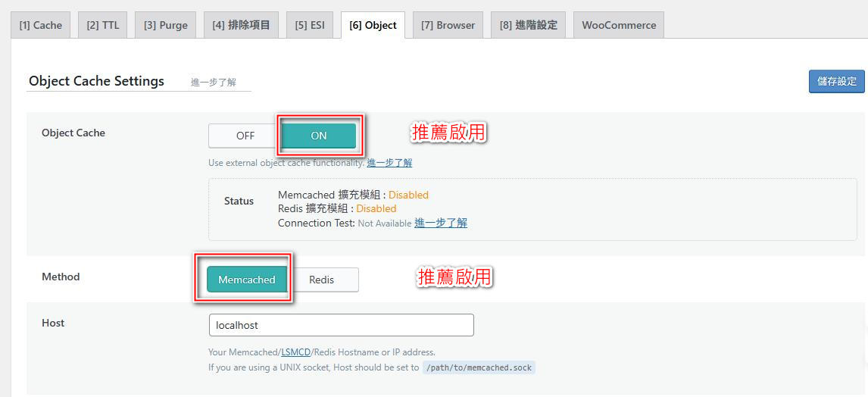Click 進一步了解 link under external object cache text
This screenshot has width=868, height=397.
(x=389, y=163)
